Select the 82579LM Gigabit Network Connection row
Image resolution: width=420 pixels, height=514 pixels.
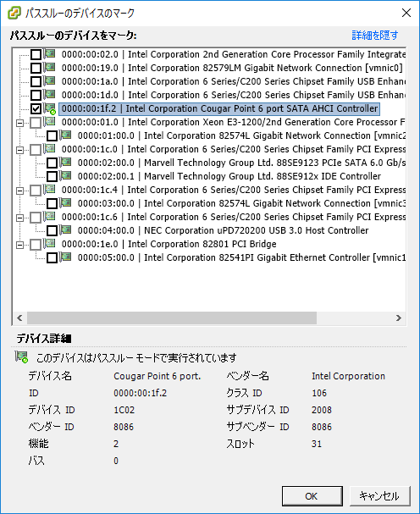tap(232, 68)
